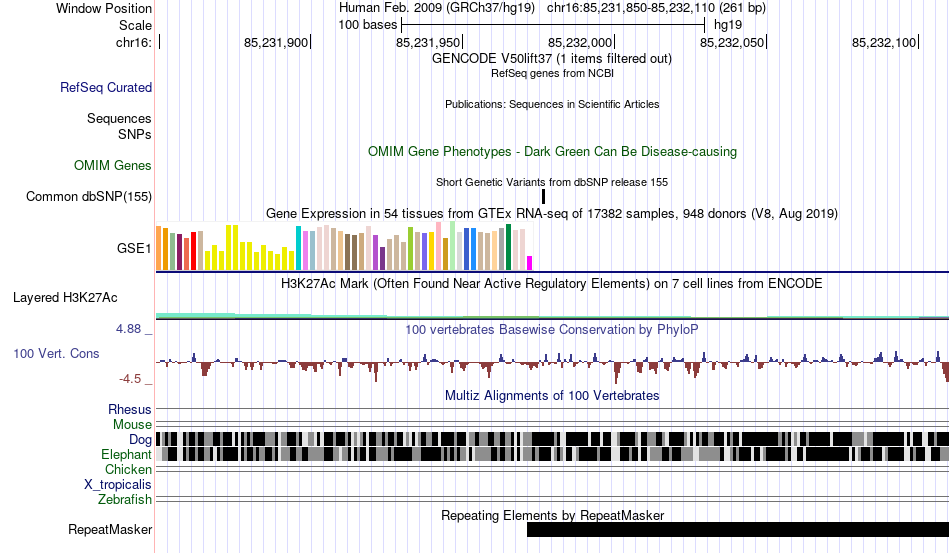This screenshot has height=553, width=950.
Task: Click the magenta bar in GSE1 expression chart
Action: point(530,263)
